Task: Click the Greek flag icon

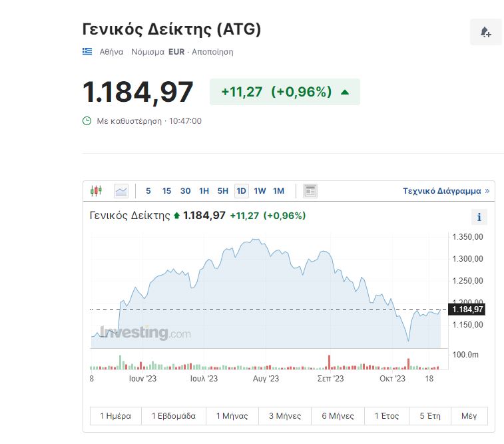Action: 87,51
